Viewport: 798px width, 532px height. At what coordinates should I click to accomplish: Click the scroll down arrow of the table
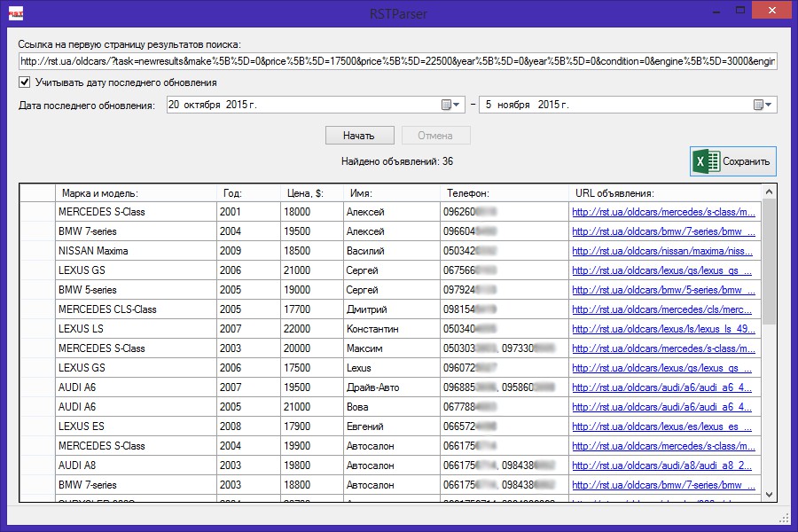coord(769,495)
